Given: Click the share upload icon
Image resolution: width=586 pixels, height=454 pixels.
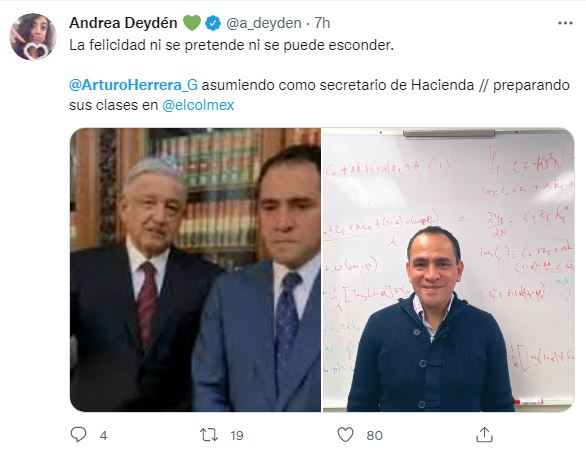Looking at the screenshot, I should click(x=484, y=435).
